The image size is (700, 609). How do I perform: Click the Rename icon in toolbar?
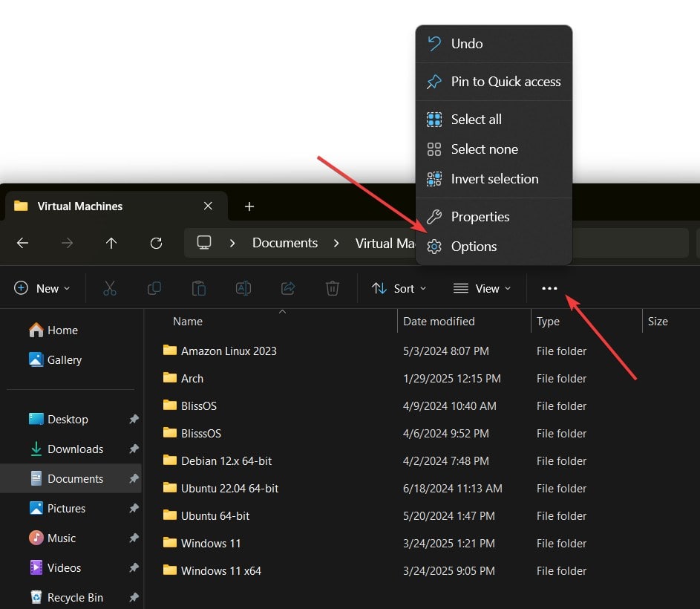pos(243,288)
